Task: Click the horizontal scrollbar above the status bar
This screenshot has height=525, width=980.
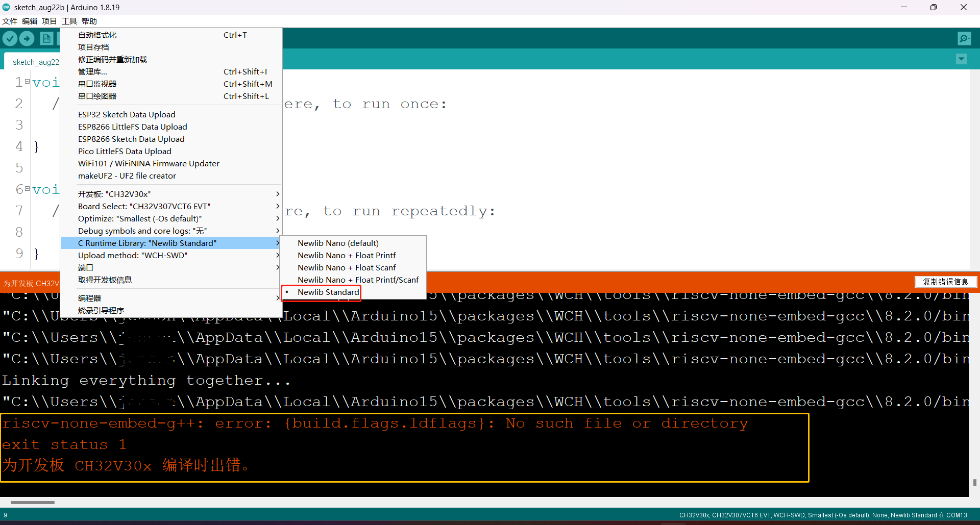Action: [x=32, y=503]
